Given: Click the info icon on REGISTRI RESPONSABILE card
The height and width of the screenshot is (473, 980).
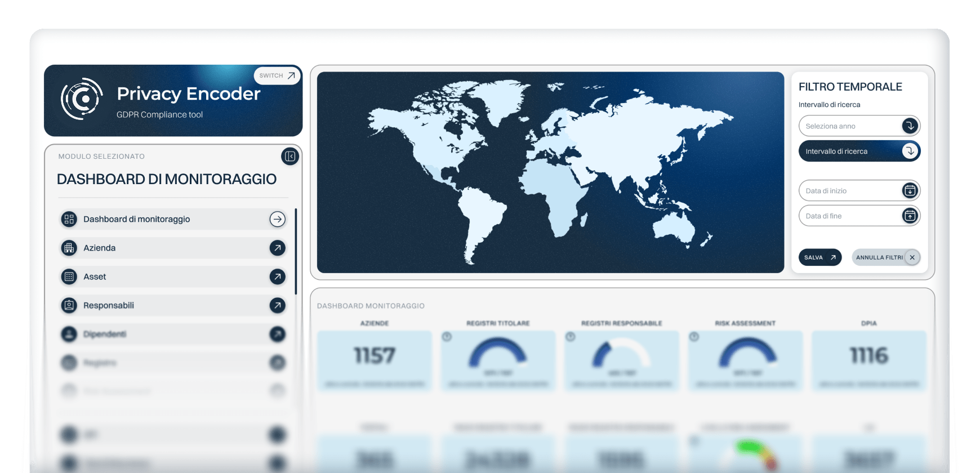Looking at the screenshot, I should point(570,337).
